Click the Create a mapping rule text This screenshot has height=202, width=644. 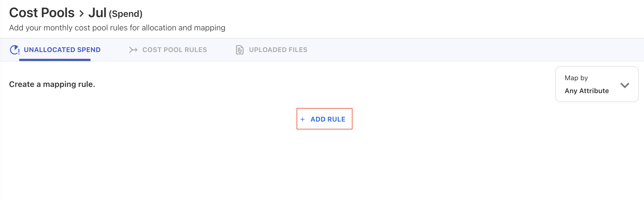52,84
